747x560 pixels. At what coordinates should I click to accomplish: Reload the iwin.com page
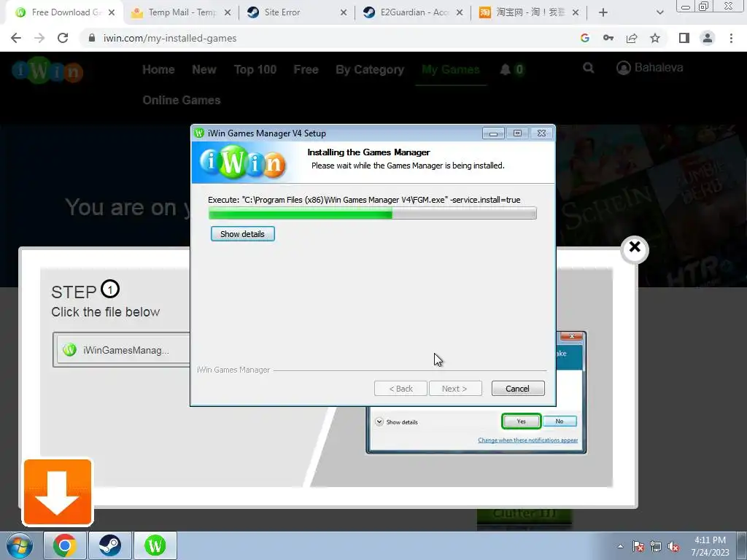[x=63, y=38]
